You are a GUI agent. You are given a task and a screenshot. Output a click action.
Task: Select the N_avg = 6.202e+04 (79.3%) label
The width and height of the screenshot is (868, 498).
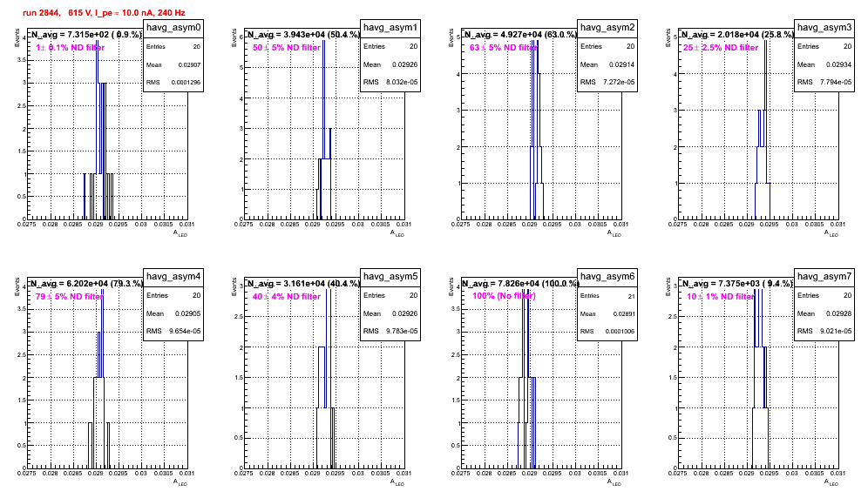85,283
